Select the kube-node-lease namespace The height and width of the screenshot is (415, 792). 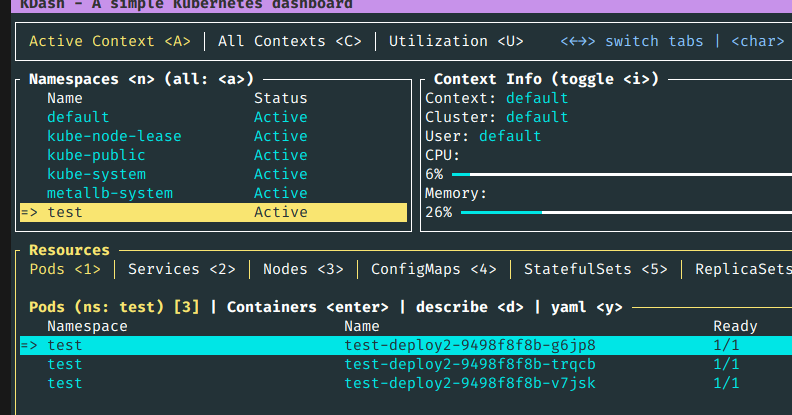114,136
